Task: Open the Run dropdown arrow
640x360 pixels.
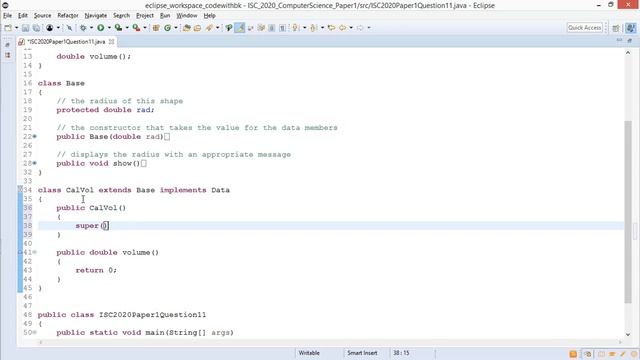Action: click(109, 28)
